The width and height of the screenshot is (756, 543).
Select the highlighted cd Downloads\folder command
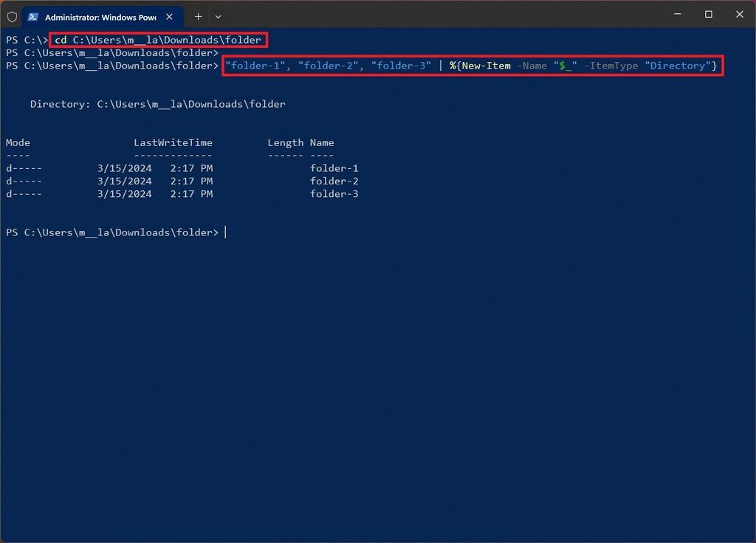(157, 40)
